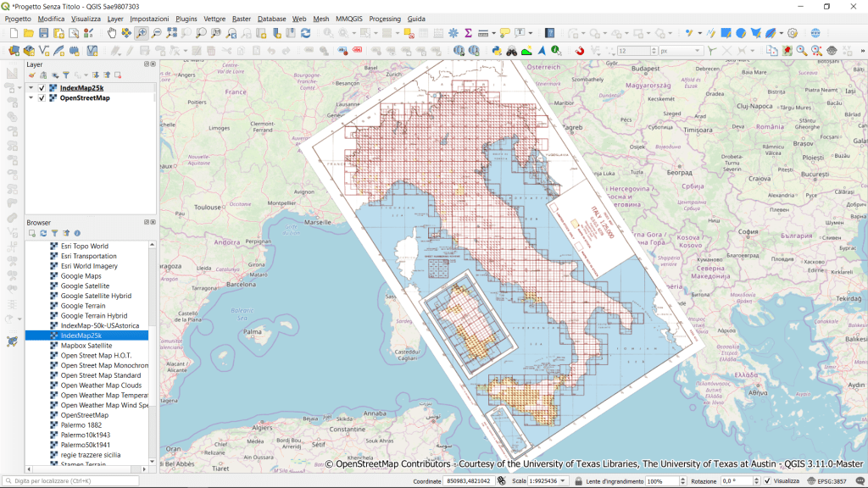
Task: Toggle the Visualizza render checkbox in status bar
Action: pyautogui.click(x=767, y=481)
